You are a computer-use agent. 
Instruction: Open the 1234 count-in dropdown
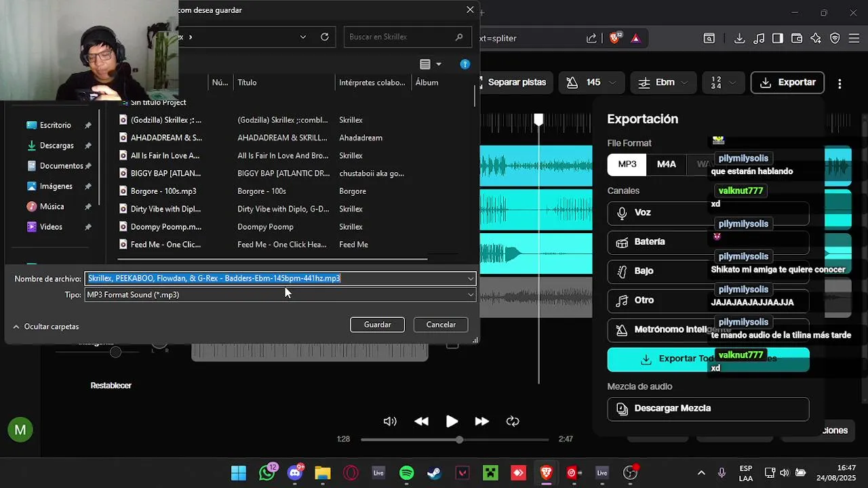723,83
